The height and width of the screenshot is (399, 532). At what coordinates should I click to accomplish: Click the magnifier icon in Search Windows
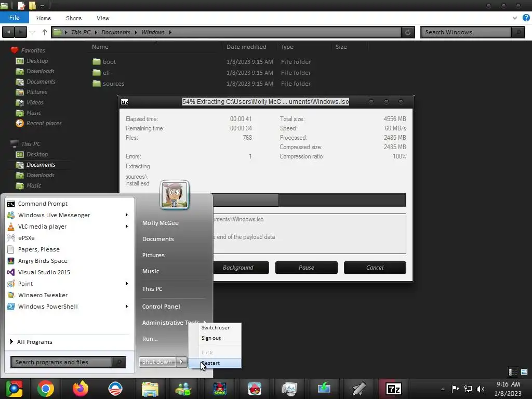[518, 32]
